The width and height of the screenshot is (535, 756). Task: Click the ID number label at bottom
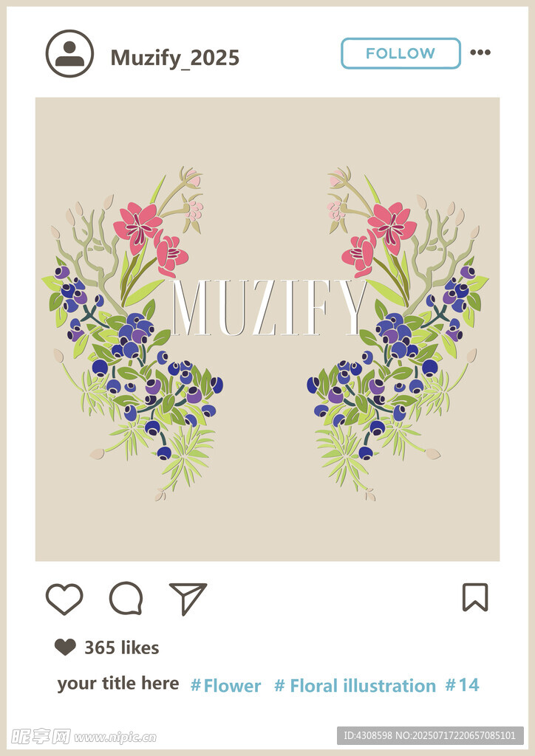[x=430, y=736]
